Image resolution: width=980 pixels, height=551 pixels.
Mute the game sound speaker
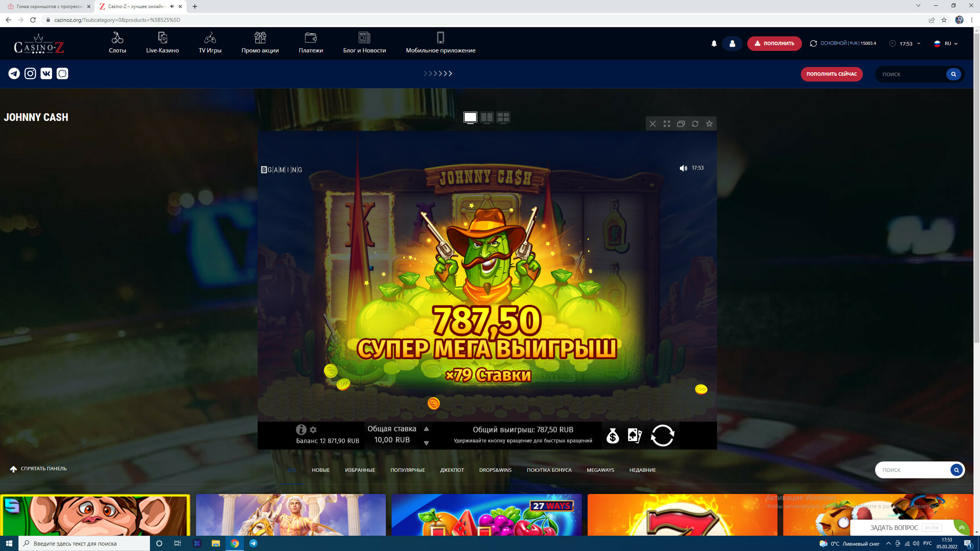[x=683, y=168]
